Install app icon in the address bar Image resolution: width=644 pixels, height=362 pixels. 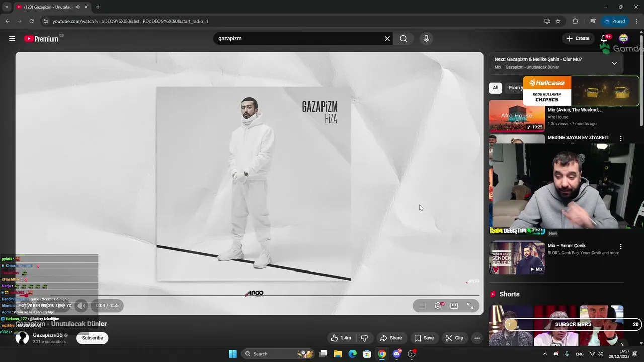[547, 21]
